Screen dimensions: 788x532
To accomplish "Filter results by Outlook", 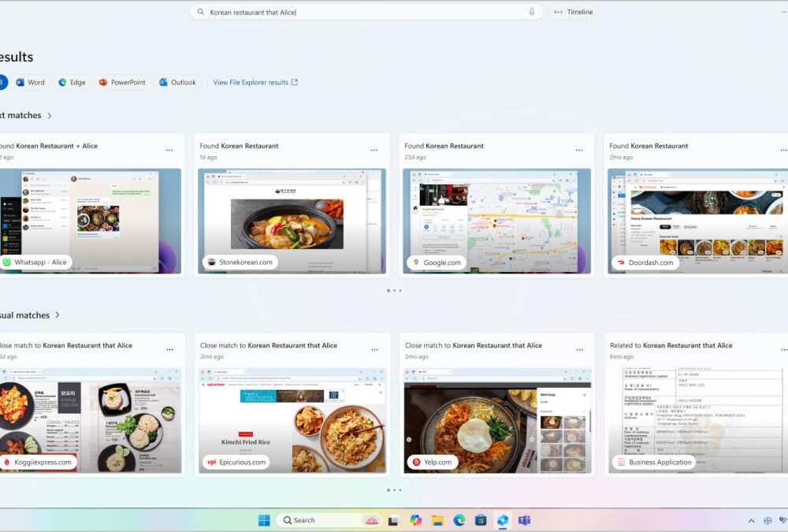I will [177, 82].
